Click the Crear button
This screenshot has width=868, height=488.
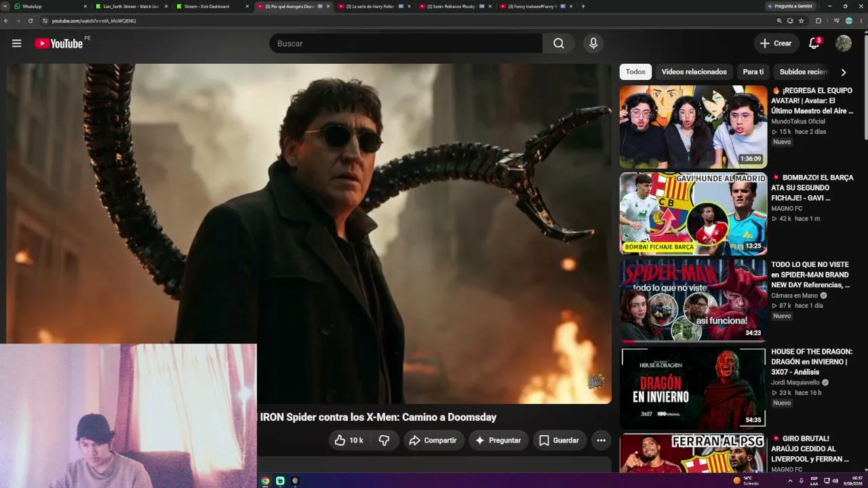tap(776, 43)
